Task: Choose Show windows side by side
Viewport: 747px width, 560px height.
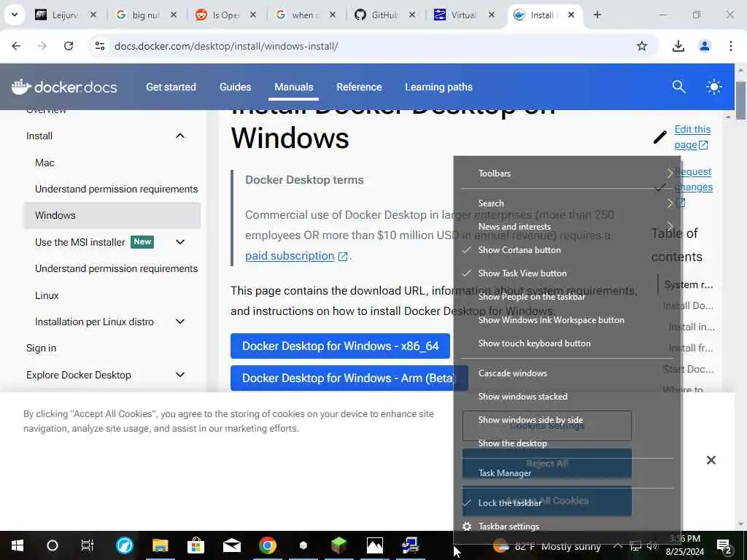Action: (567, 420)
